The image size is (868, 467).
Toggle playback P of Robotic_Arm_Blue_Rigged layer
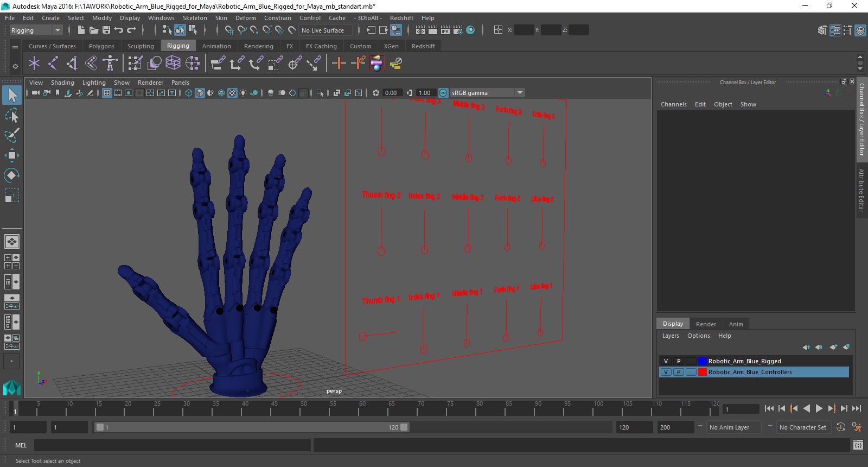tap(679, 361)
